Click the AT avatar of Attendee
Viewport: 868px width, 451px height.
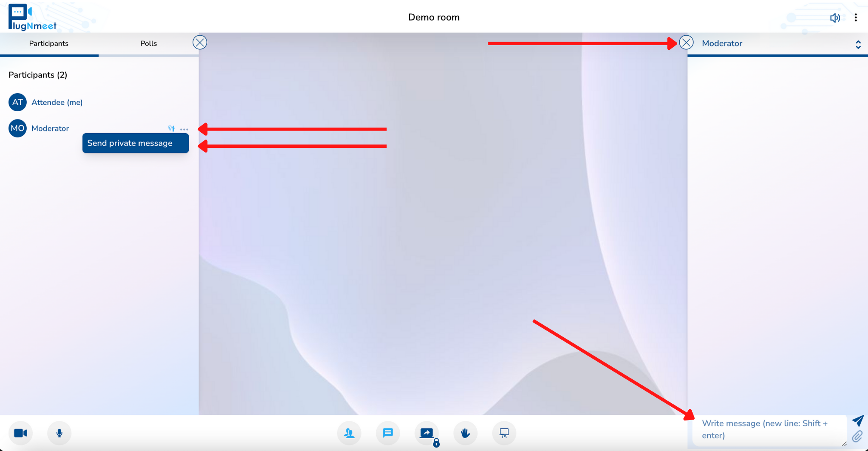(18, 102)
